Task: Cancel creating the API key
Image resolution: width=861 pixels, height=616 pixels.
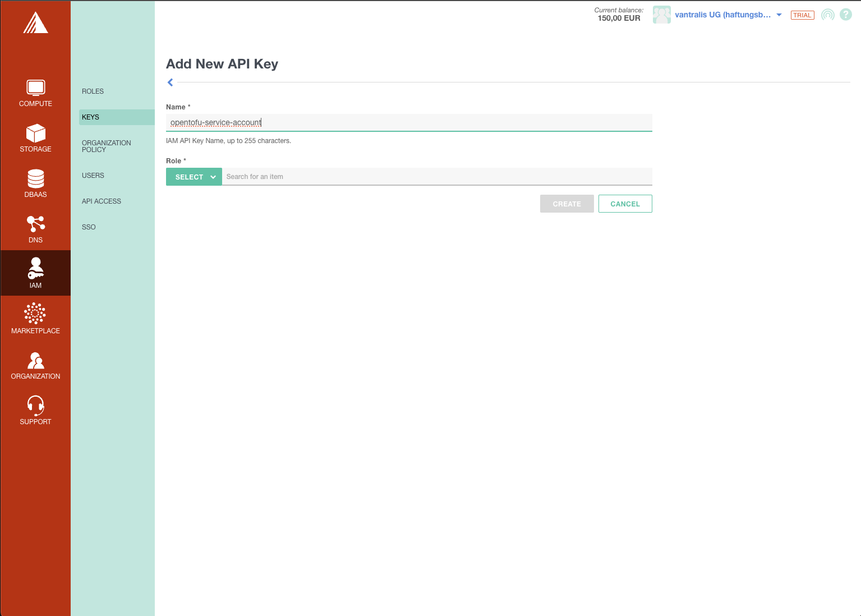Action: (625, 204)
